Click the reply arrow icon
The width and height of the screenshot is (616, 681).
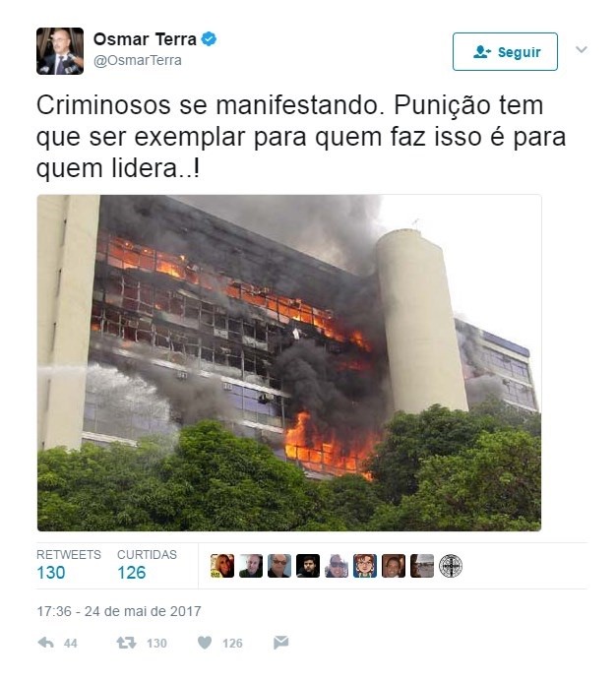click(45, 643)
